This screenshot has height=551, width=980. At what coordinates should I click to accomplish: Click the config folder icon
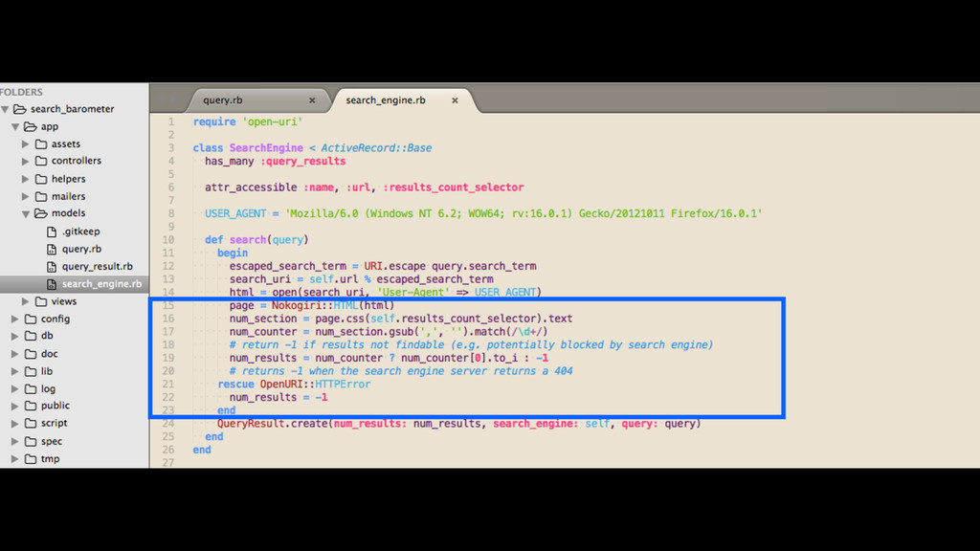click(31, 319)
